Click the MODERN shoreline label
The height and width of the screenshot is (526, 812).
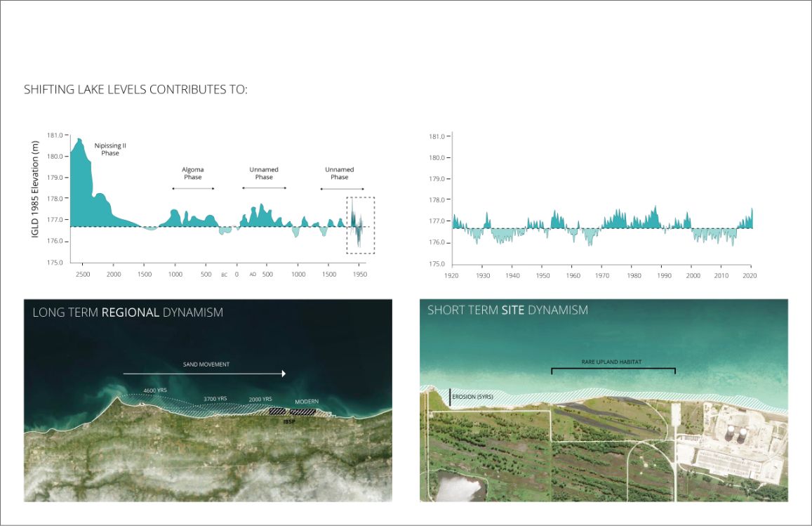306,401
